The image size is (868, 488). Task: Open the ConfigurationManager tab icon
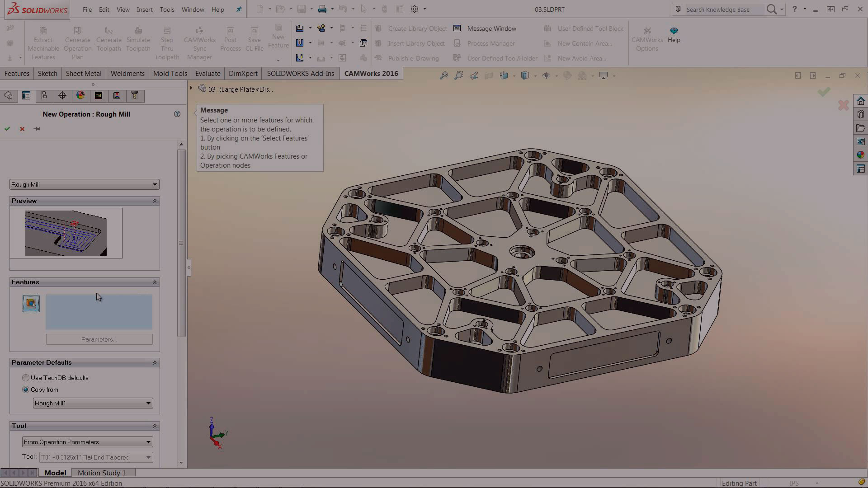pos(44,95)
